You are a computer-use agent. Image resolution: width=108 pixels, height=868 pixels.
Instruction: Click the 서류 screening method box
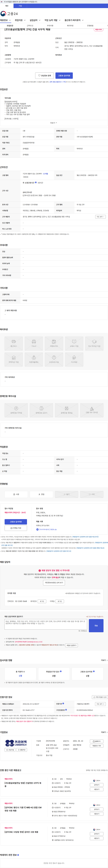(x=16, y=494)
